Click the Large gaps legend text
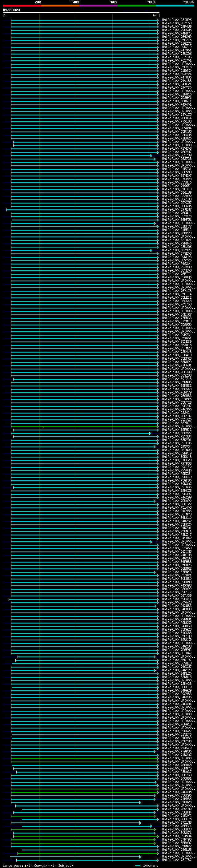197x868 pixels. point(13,866)
